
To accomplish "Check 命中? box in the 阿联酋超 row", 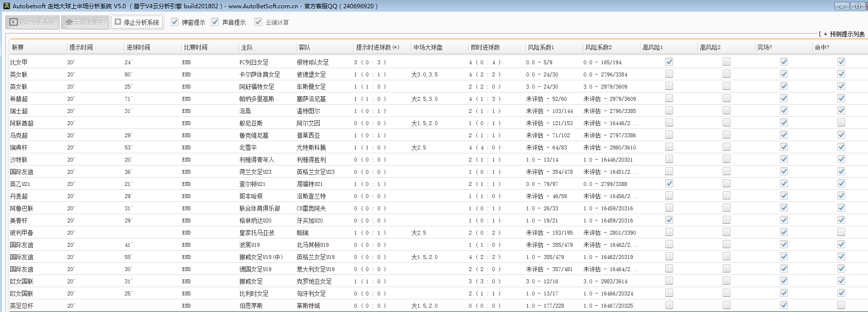I will pos(841,123).
